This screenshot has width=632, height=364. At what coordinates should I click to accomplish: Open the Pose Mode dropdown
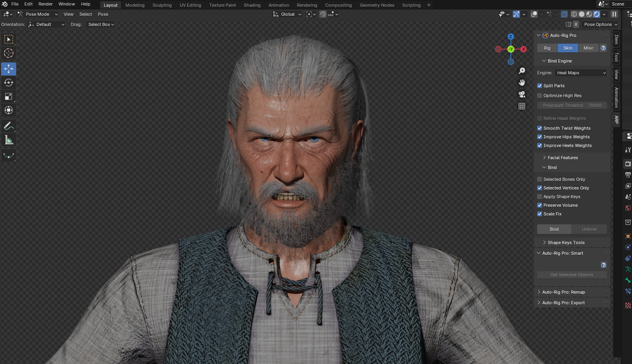pyautogui.click(x=38, y=14)
